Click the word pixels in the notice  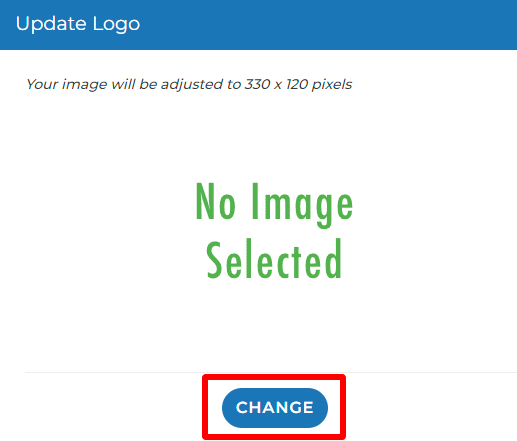(x=332, y=84)
